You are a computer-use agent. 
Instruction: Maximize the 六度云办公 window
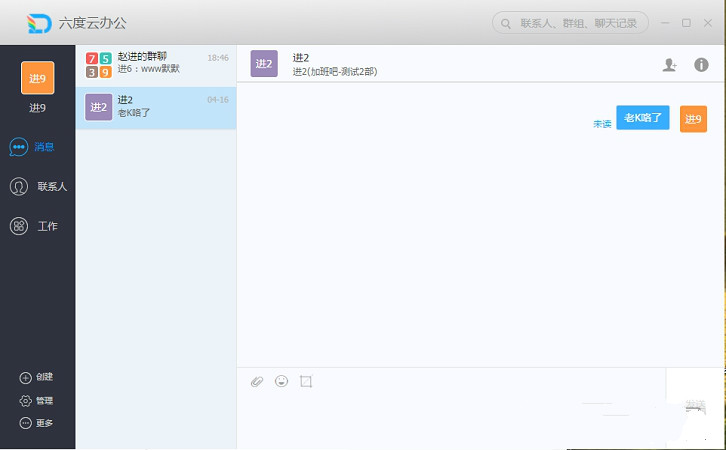tap(686, 23)
